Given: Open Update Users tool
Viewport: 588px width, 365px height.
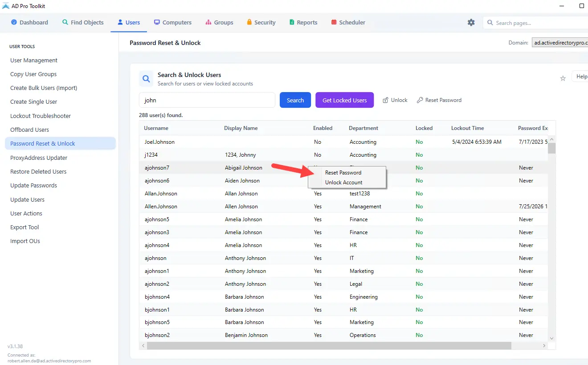Looking at the screenshot, I should (28, 199).
